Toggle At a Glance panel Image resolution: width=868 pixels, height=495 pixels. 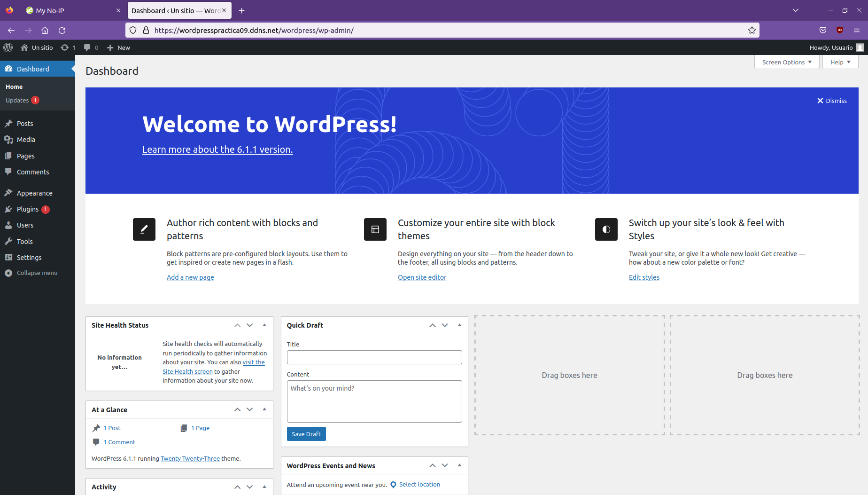pos(264,410)
